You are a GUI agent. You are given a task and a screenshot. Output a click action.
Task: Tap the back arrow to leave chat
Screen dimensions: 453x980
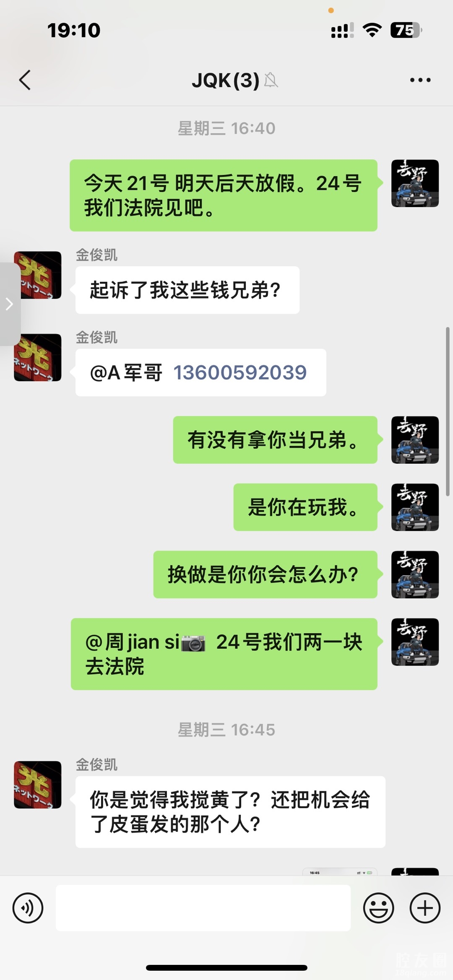click(x=25, y=80)
